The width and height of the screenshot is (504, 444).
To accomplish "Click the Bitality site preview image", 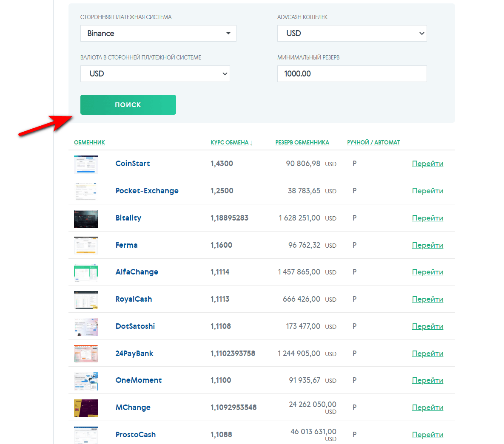I will (86, 218).
